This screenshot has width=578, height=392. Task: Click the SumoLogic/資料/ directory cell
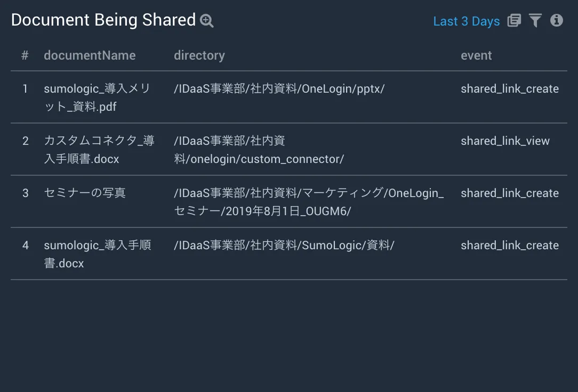point(284,246)
